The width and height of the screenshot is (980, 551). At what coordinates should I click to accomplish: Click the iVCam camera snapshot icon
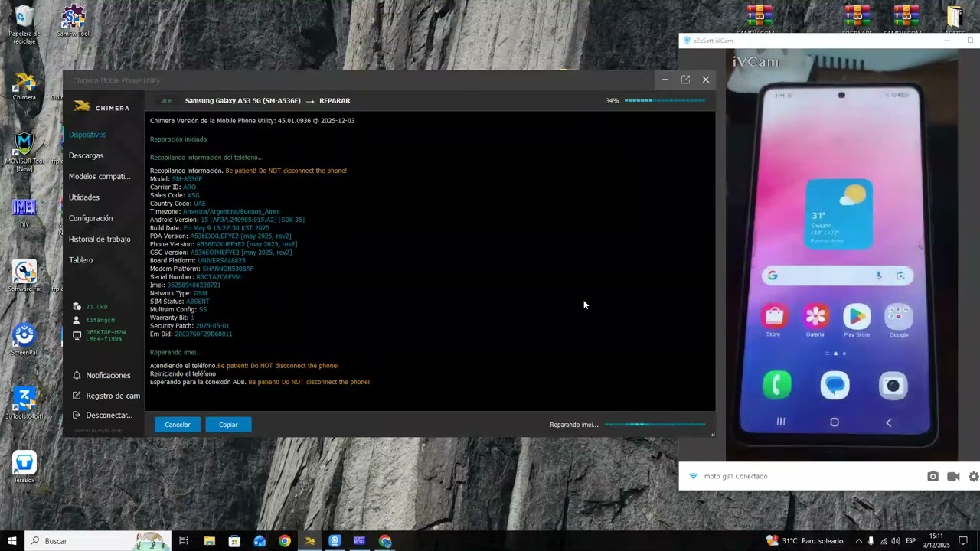pos(933,476)
